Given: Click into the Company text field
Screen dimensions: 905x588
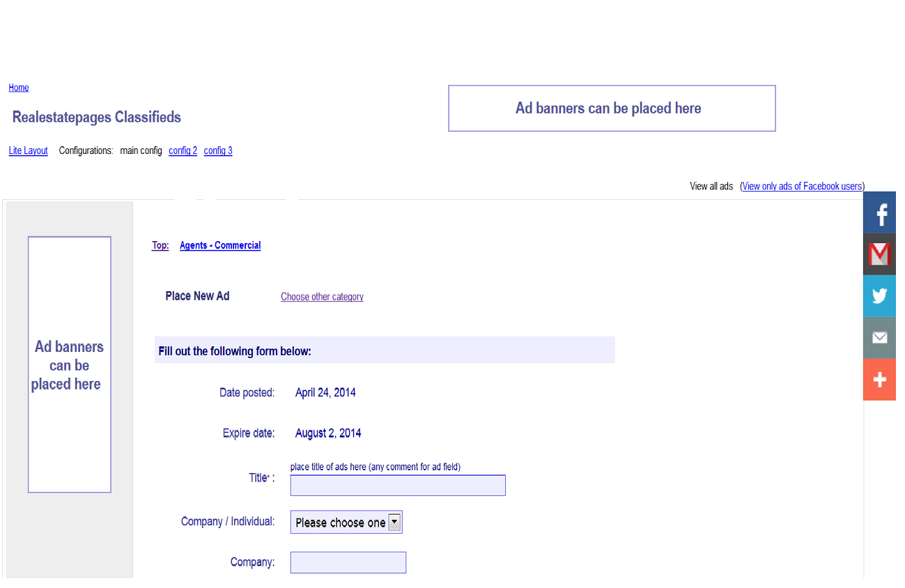Looking at the screenshot, I should pyautogui.click(x=348, y=562).
